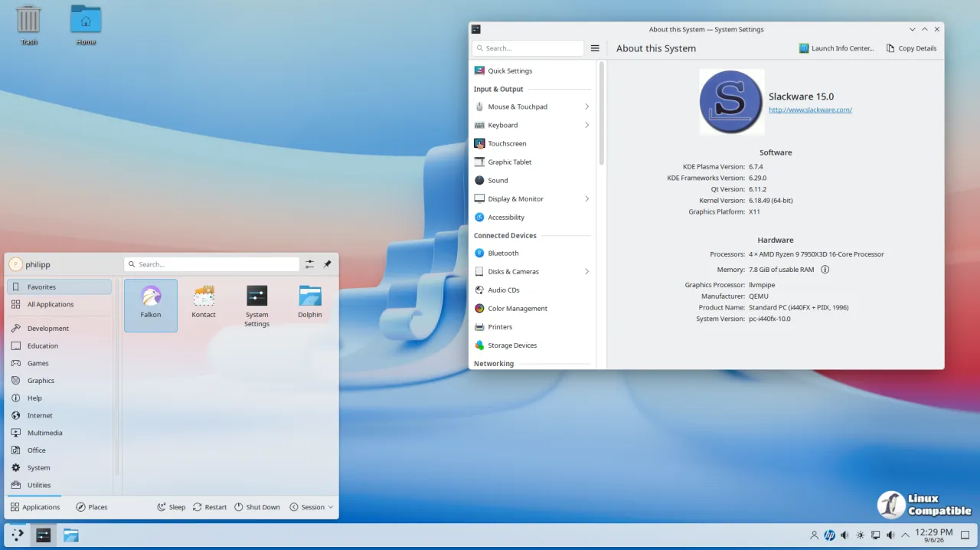Open Touchscreen settings
The image size is (980, 550).
(532, 143)
